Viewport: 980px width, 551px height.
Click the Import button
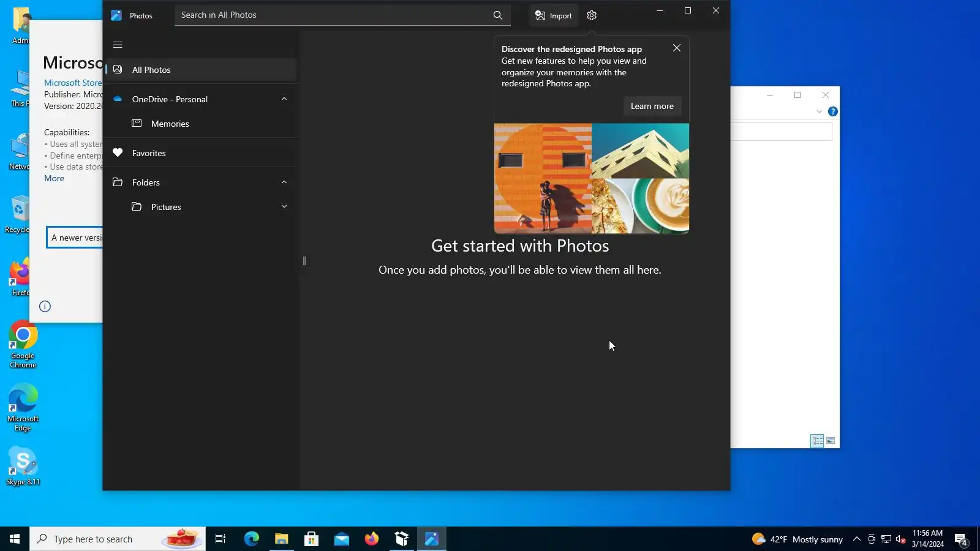pyautogui.click(x=554, y=16)
